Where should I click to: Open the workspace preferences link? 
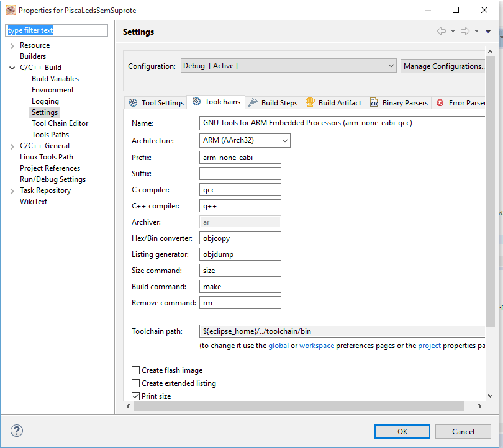tap(316, 346)
